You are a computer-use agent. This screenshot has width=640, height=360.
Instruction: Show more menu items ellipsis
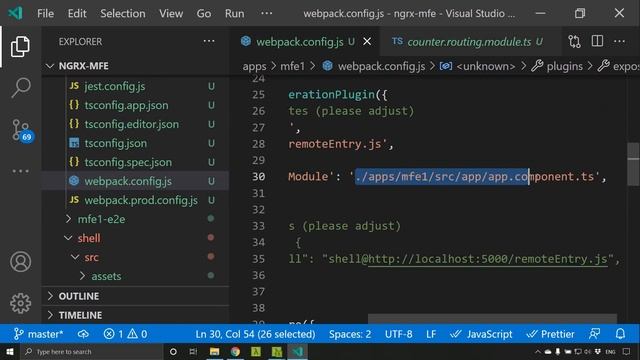pos(267,13)
